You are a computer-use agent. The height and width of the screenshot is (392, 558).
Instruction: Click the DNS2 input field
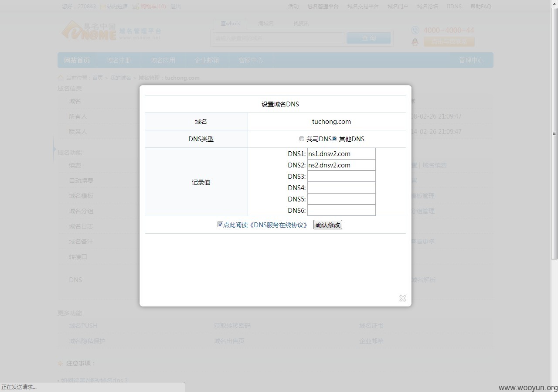click(x=341, y=165)
